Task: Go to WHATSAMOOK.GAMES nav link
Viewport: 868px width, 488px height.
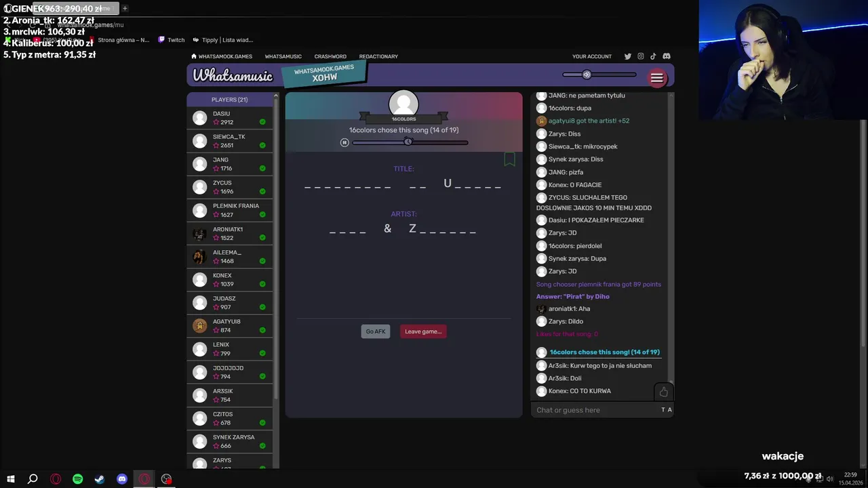Action: pyautogui.click(x=225, y=56)
